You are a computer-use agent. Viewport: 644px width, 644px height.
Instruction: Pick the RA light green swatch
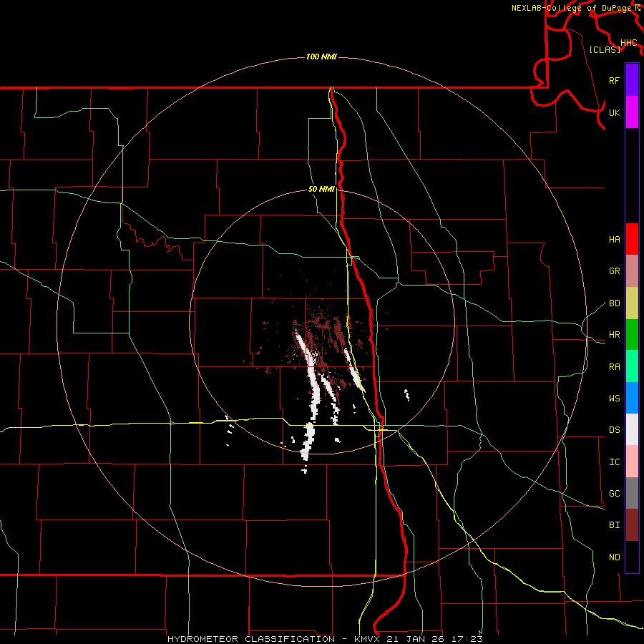point(632,366)
